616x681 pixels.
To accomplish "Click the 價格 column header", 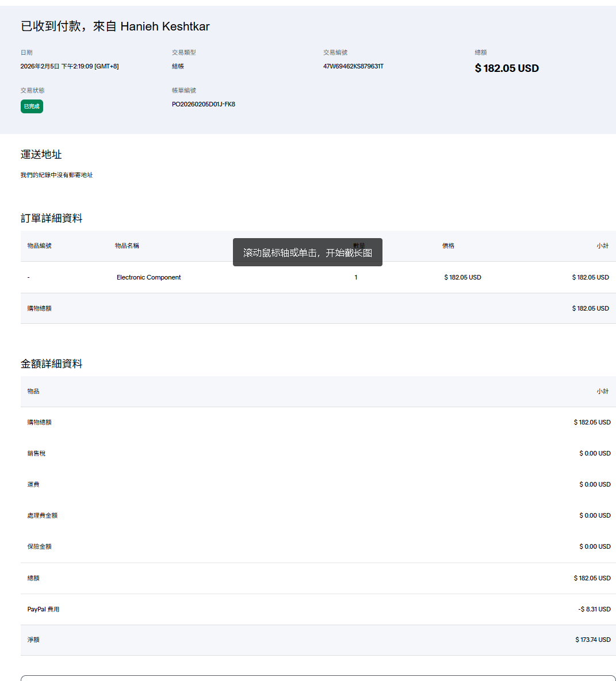I will pyautogui.click(x=448, y=246).
